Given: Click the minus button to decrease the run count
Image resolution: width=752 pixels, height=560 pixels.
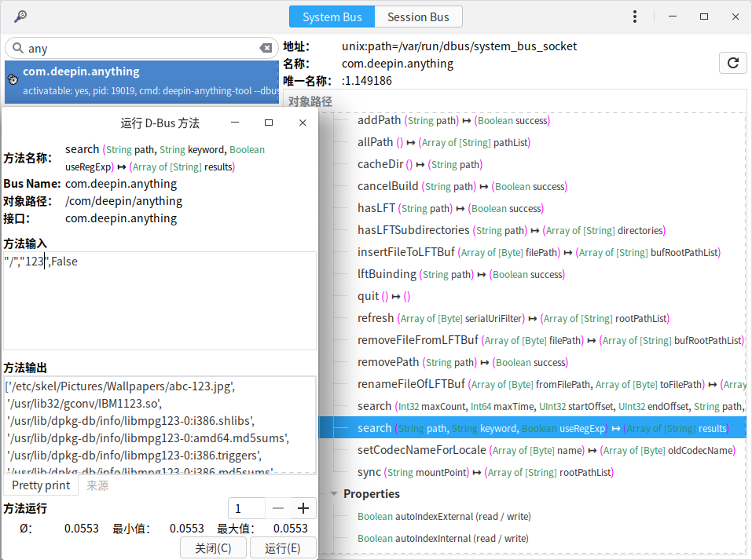Looking at the screenshot, I should click(278, 508).
